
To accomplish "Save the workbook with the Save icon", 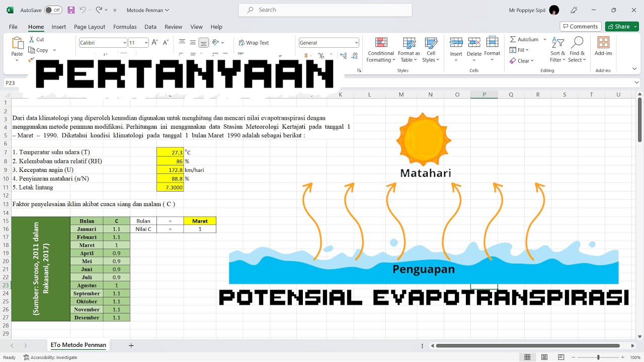I will pyautogui.click(x=71, y=10).
